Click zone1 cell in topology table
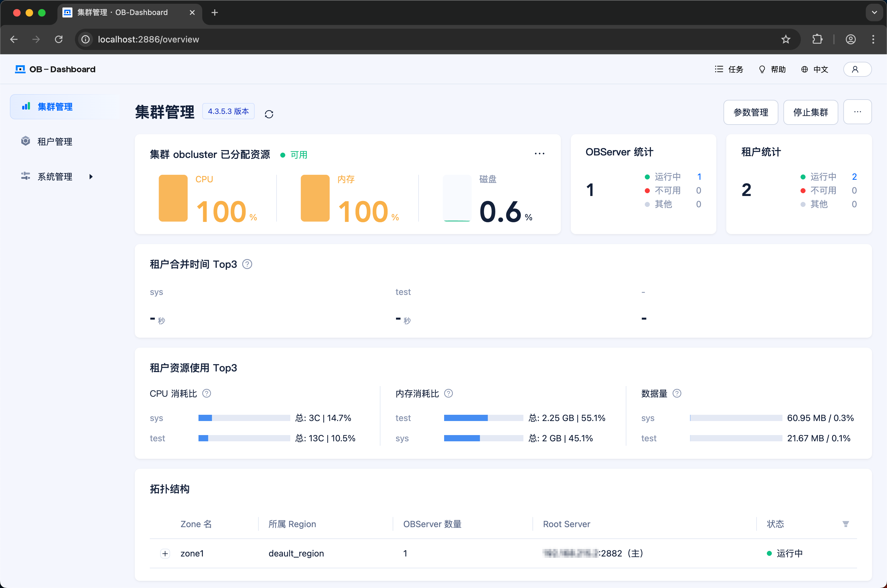887x588 pixels. coord(192,553)
